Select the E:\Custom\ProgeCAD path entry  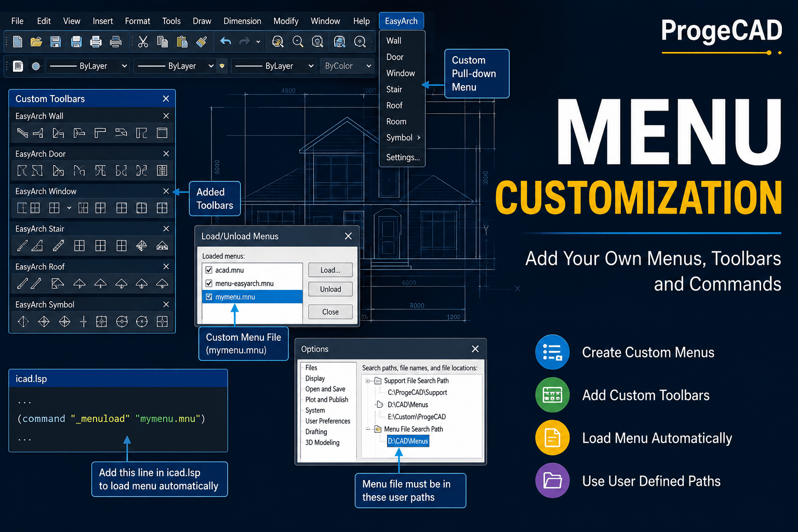pos(417,417)
